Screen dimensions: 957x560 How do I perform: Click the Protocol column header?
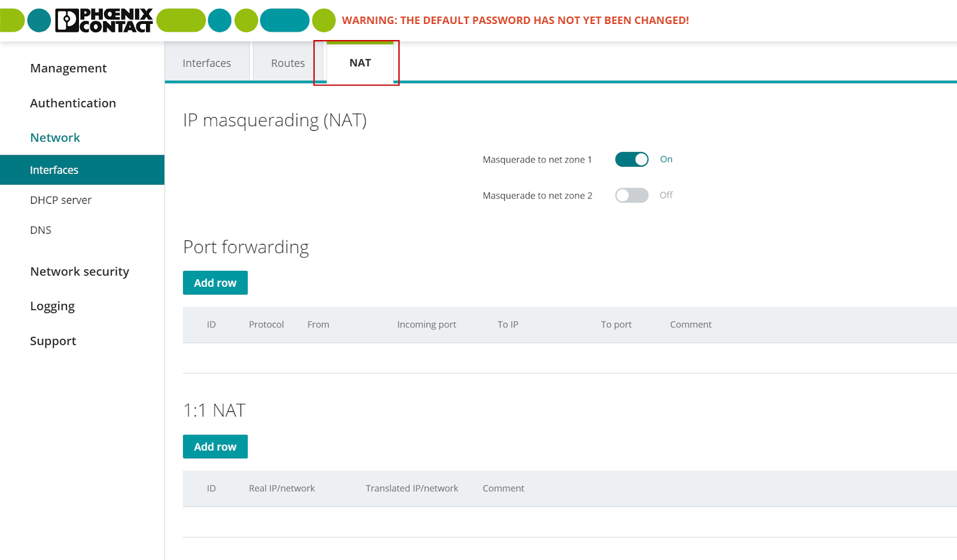click(266, 325)
